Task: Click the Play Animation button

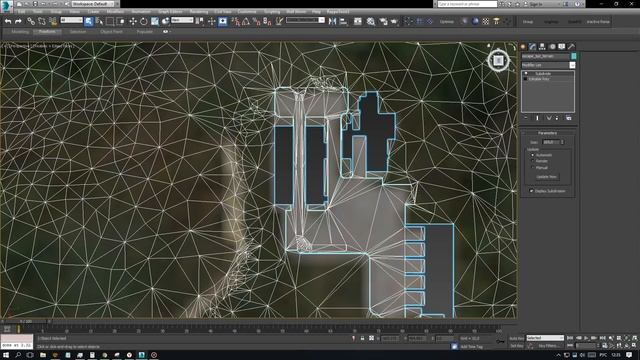Action: click(x=587, y=338)
